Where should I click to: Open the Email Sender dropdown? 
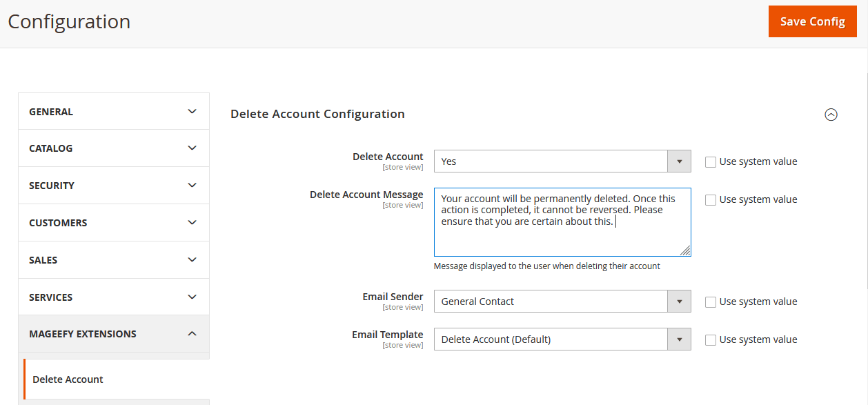pyautogui.click(x=679, y=302)
